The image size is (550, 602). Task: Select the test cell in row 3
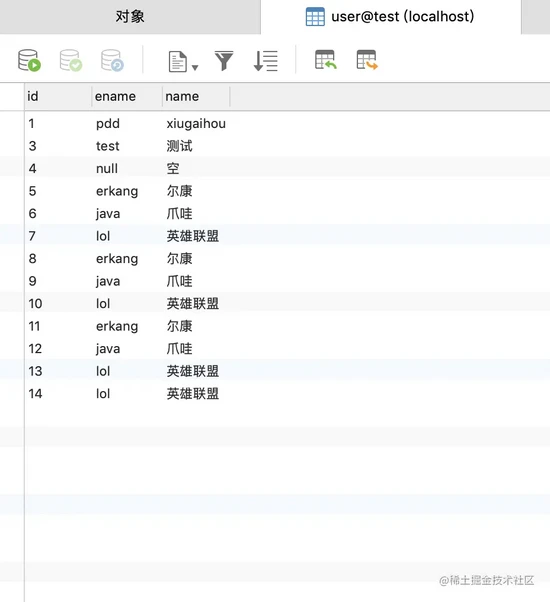pos(107,146)
